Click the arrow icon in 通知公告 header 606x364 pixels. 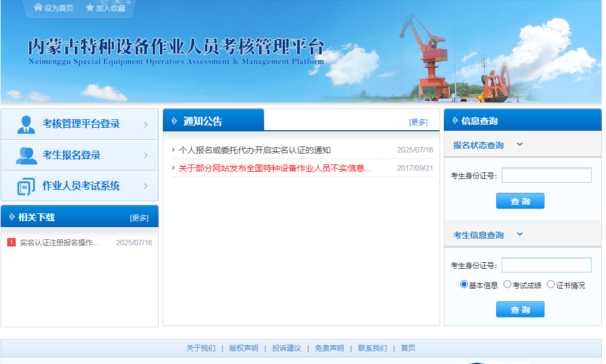tap(174, 121)
